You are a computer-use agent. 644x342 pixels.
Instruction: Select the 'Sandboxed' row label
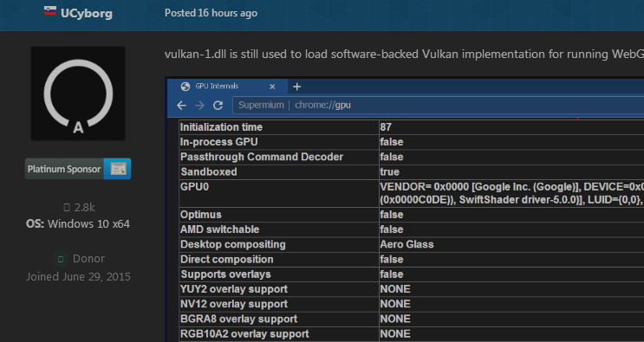tap(209, 171)
